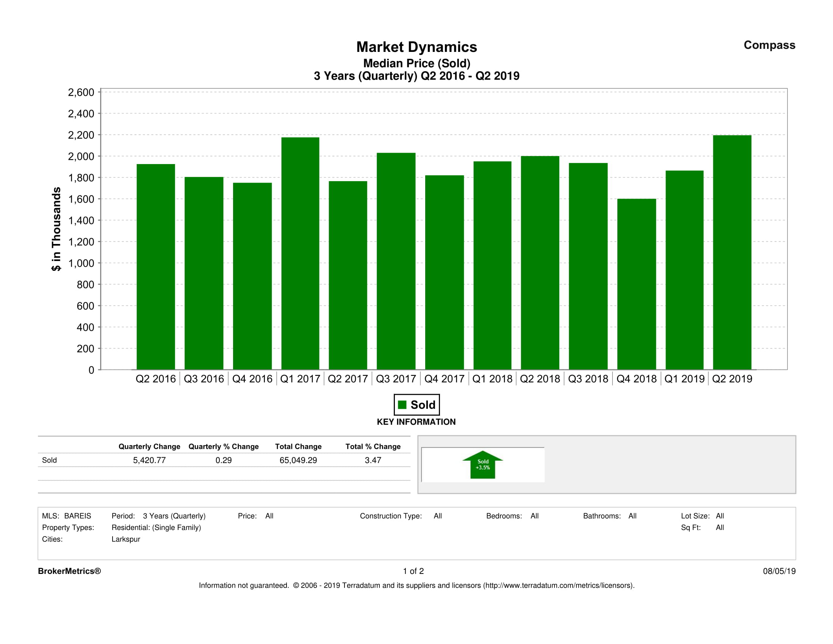
Task: Click the Market Dynamics title
Action: [x=416, y=47]
